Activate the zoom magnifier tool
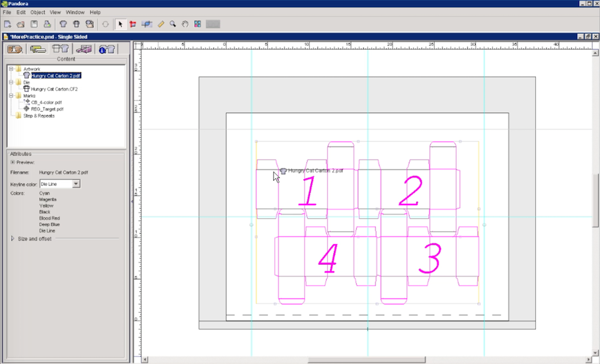 click(173, 24)
